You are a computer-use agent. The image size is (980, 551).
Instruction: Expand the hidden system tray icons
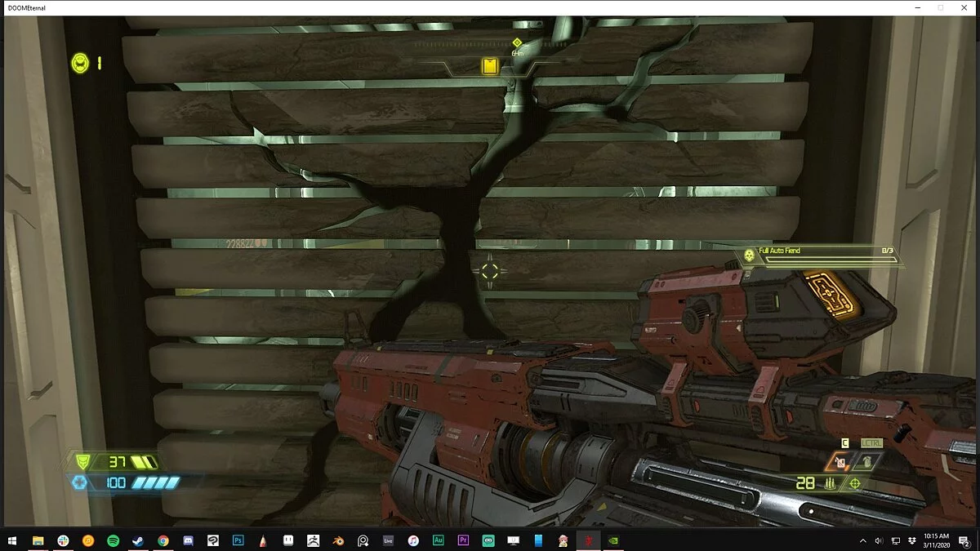[863, 540]
